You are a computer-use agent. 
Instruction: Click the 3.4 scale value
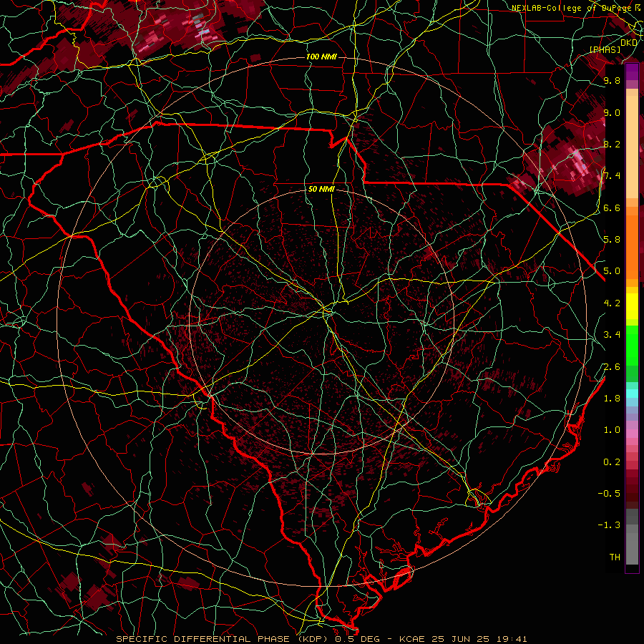pos(612,335)
